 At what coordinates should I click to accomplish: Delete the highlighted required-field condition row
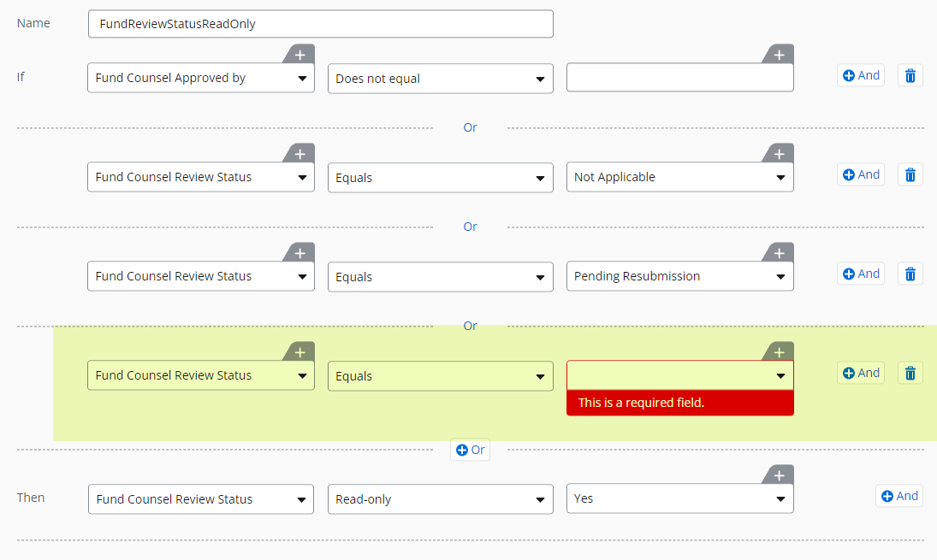(x=910, y=373)
